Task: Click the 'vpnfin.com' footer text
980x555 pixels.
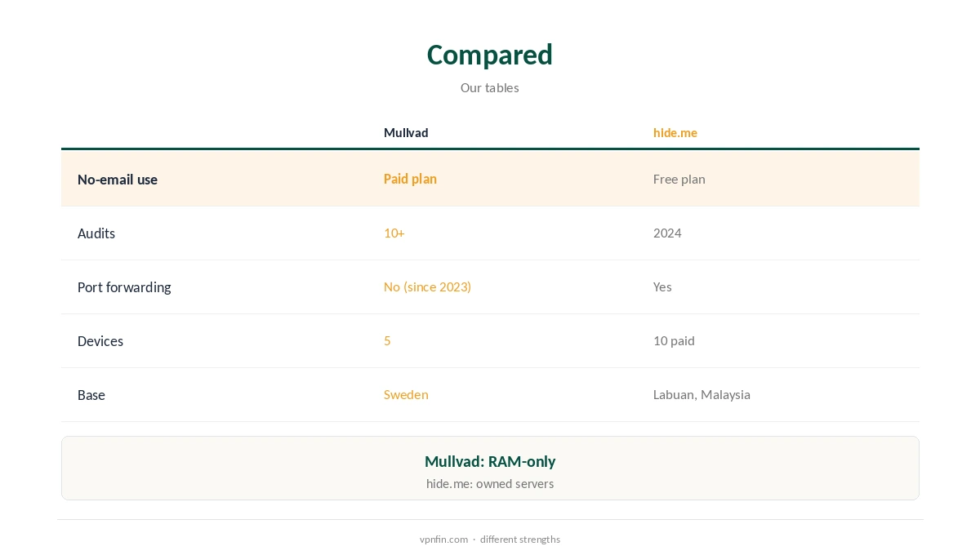Action: coord(443,539)
